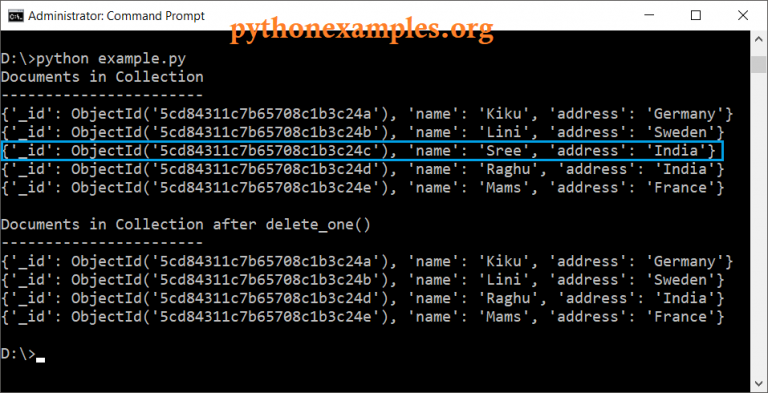Click the blinking cursor at the D:\> prompt
768x393 pixels.
point(41,360)
